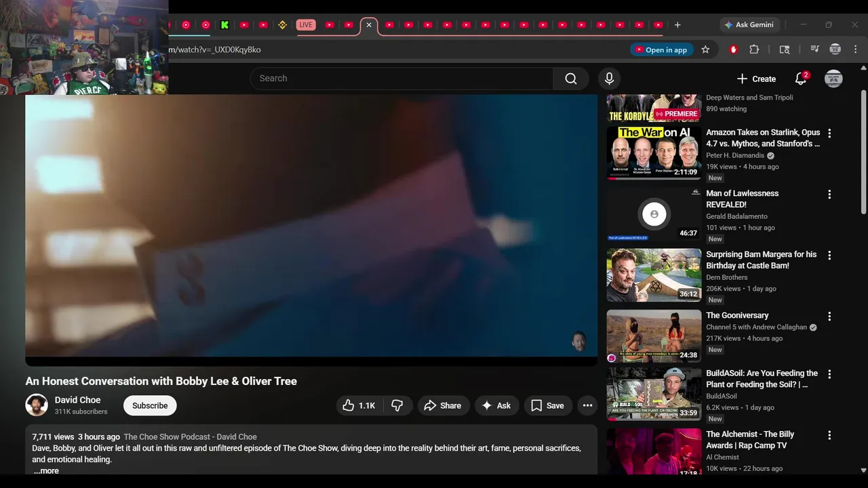
Task: Open Surprising Bam Margera video title
Action: pos(762,260)
